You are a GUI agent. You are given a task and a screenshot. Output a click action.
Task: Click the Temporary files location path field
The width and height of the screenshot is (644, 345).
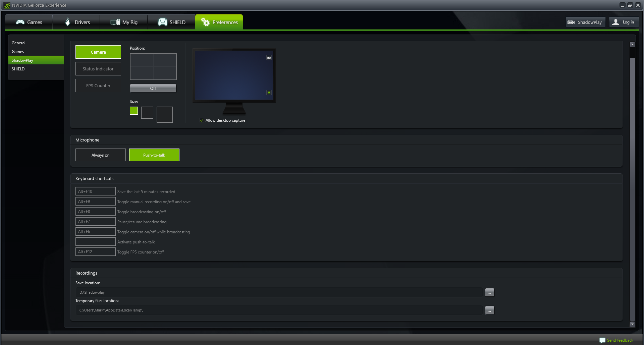(x=279, y=310)
